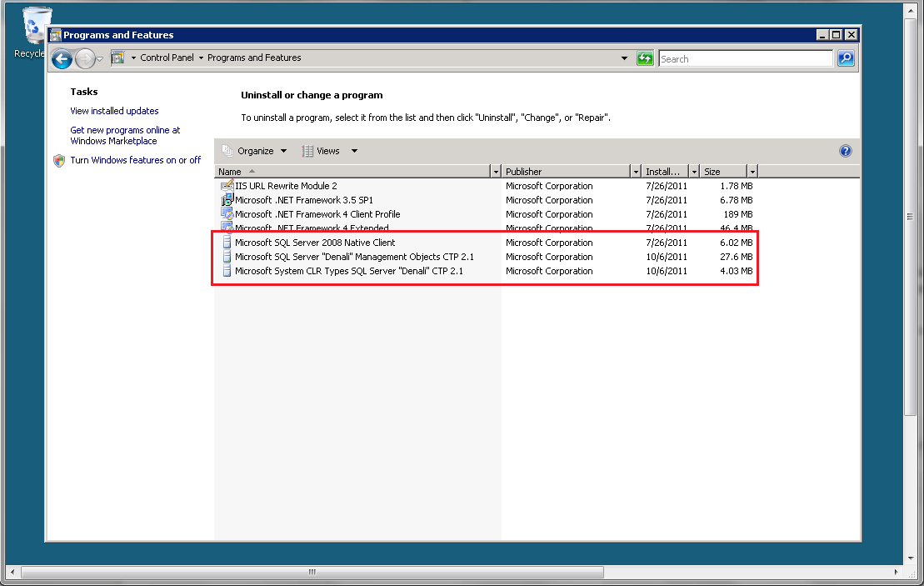
Task: Open the address bar history dropdown arrow
Action: pyautogui.click(x=624, y=58)
